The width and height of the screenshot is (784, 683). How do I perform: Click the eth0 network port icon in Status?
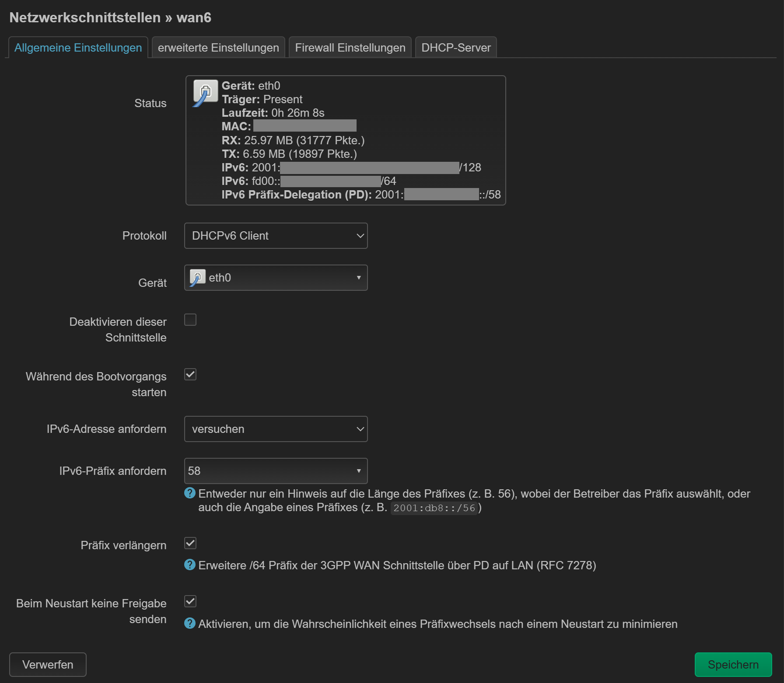click(x=205, y=93)
